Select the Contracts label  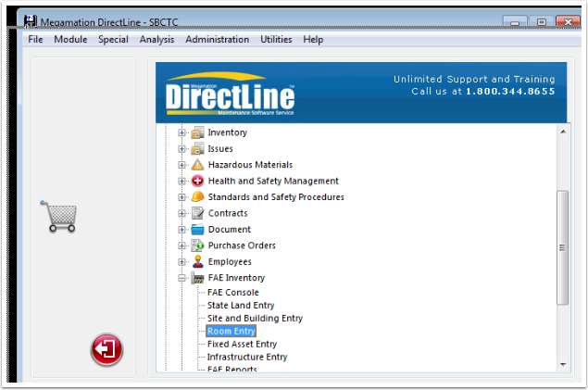[228, 213]
